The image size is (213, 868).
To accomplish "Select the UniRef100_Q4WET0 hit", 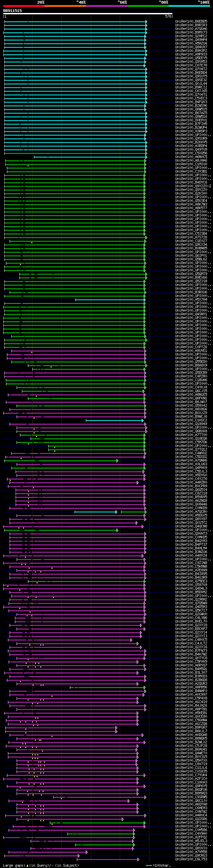I will click(x=191, y=753).
